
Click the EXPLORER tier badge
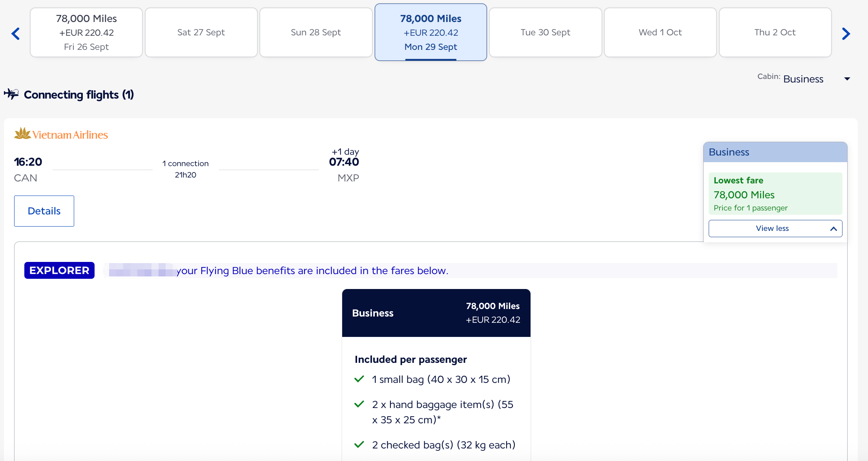coord(59,270)
